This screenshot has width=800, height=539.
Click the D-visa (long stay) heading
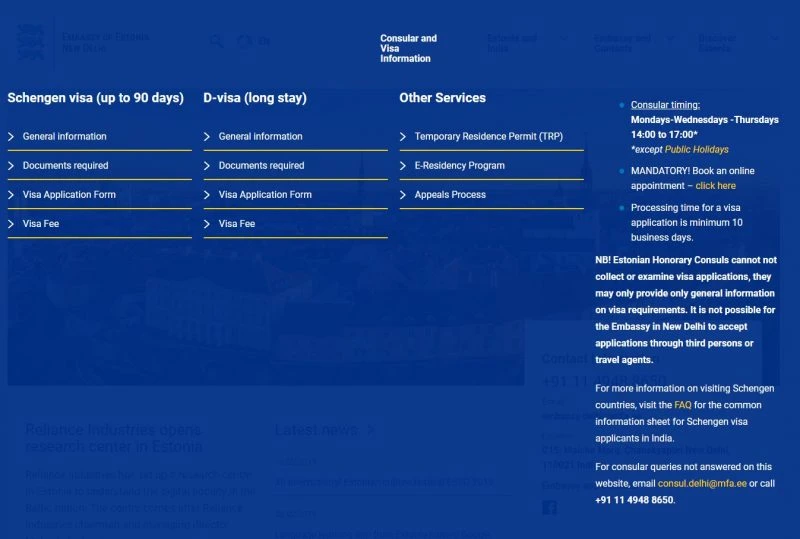pos(255,98)
